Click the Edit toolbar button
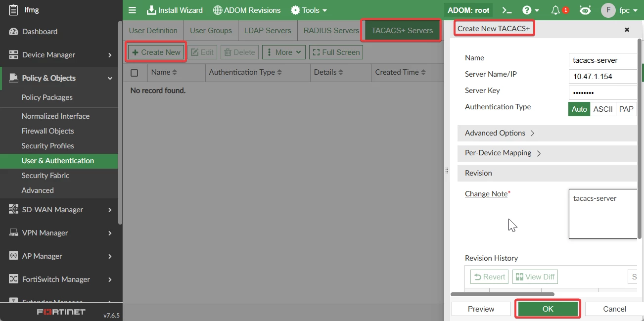This screenshot has width=644, height=321. click(202, 52)
